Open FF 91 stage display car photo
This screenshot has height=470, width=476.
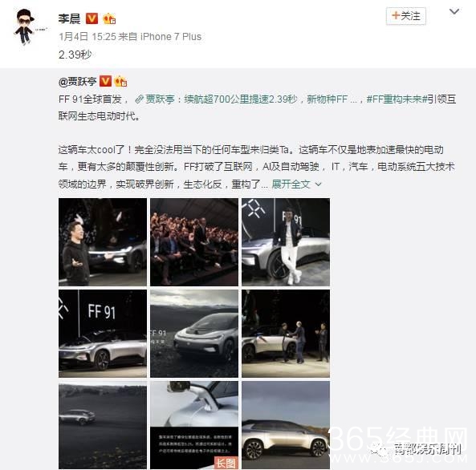[x=103, y=334]
